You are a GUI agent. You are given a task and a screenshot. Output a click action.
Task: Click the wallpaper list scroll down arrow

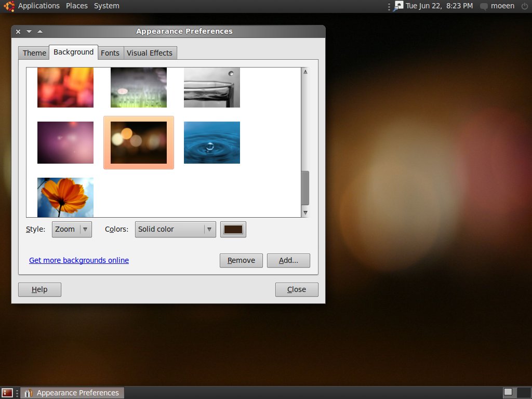[305, 212]
